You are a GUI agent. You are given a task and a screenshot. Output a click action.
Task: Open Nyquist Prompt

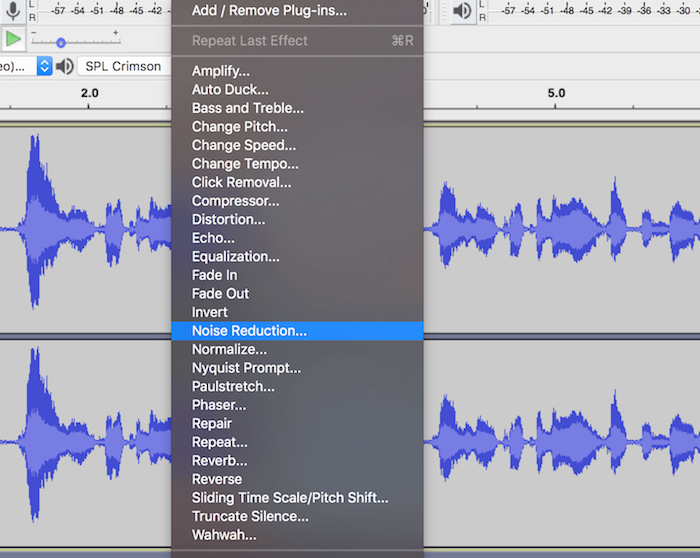tap(297, 368)
